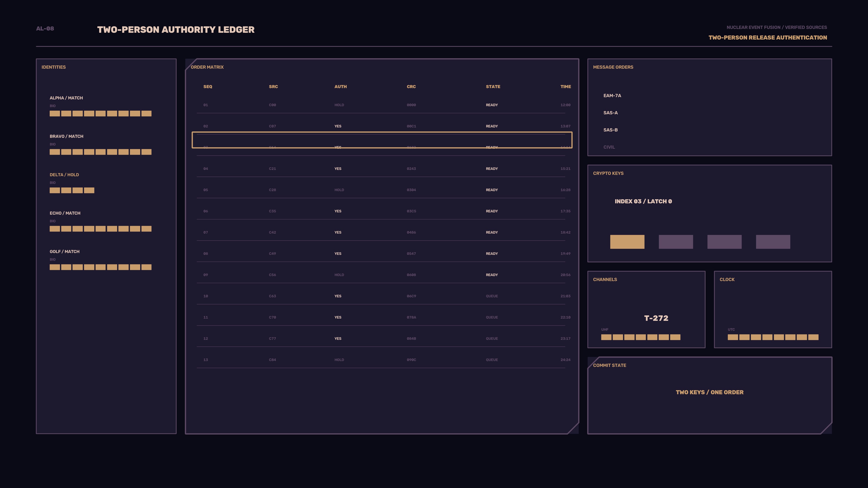
Task: Click source cell C00 in row 01
Action: (x=272, y=105)
